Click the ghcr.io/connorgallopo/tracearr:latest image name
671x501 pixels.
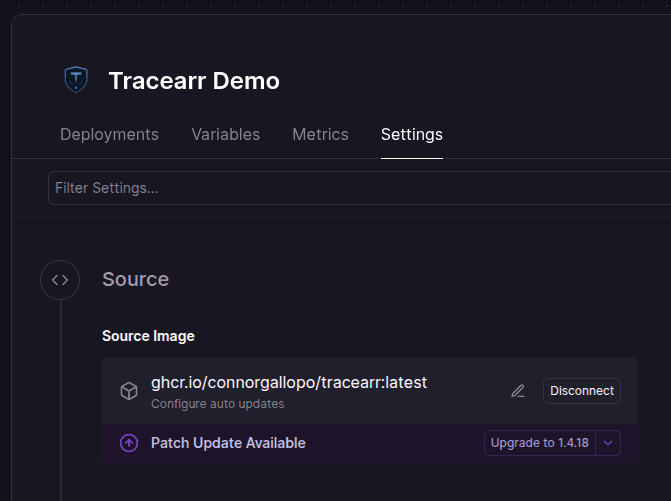click(x=289, y=382)
